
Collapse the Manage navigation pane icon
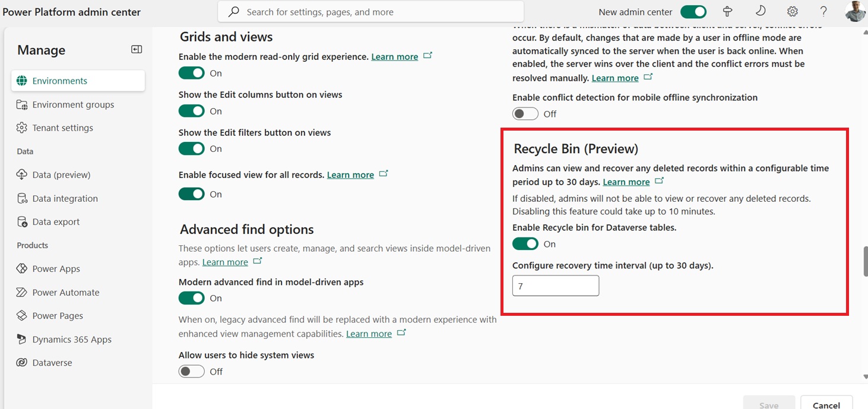tap(137, 50)
